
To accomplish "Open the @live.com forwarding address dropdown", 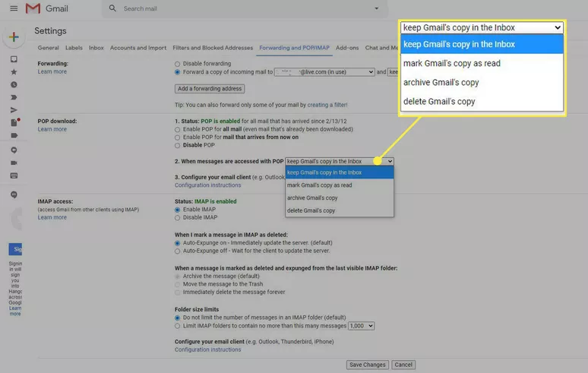I will (324, 72).
